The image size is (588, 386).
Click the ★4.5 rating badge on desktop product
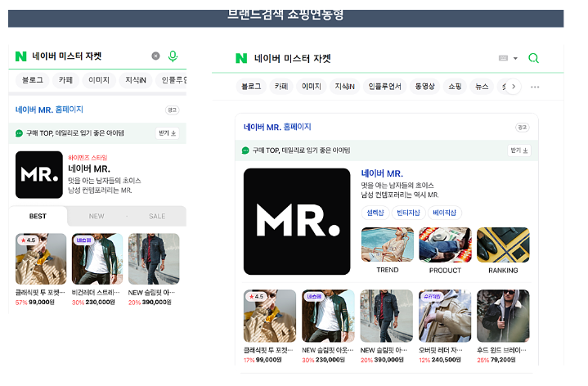[x=257, y=296]
